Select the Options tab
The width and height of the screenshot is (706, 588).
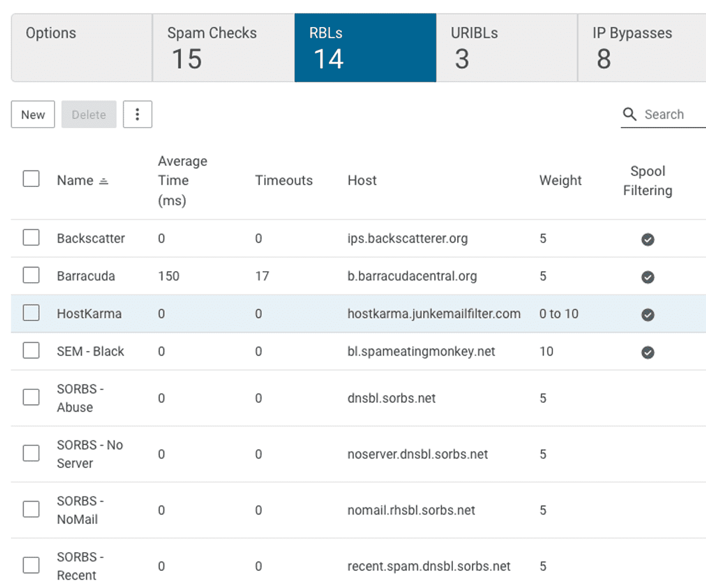[x=82, y=48]
